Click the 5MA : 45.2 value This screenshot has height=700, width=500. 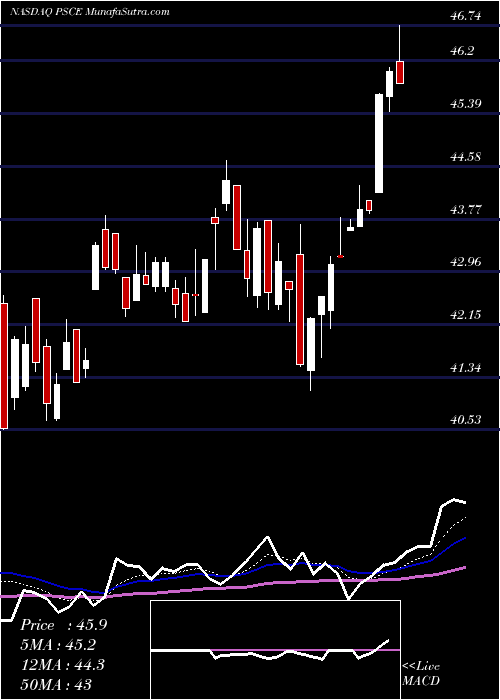tap(58, 645)
